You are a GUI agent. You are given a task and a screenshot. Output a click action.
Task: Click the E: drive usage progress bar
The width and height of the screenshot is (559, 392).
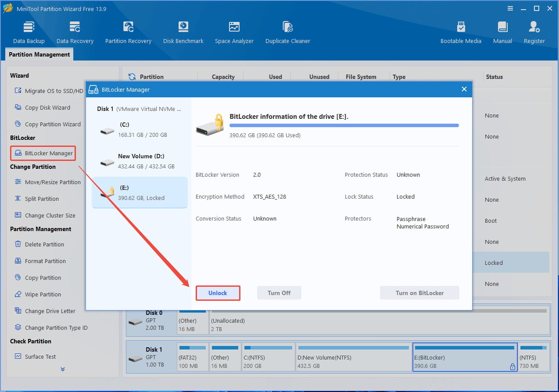click(x=344, y=125)
